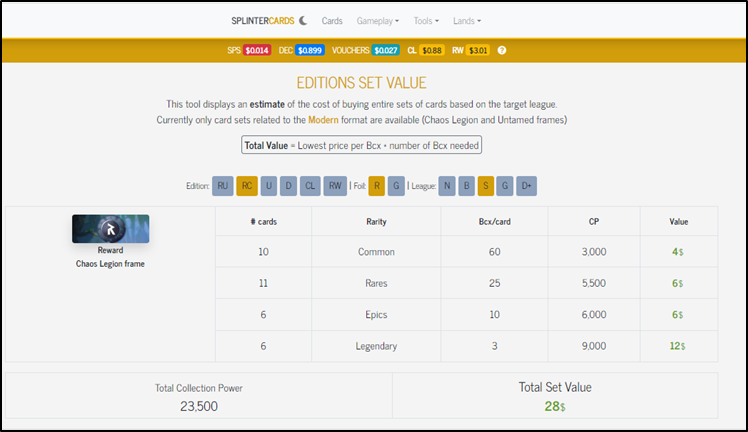Screen dimensions: 748x432
Task: Click the Total Value formula box
Action: tap(361, 145)
